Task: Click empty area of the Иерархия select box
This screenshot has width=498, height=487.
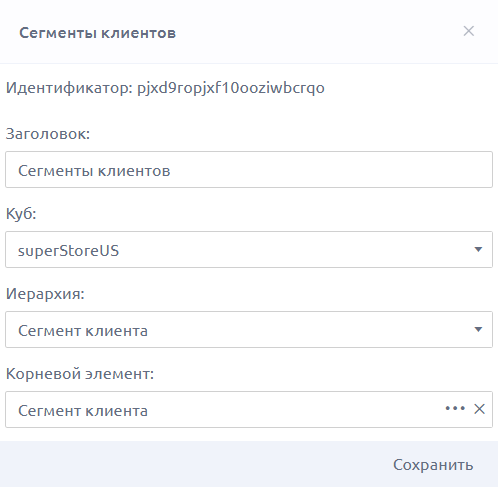Action: [307, 329]
